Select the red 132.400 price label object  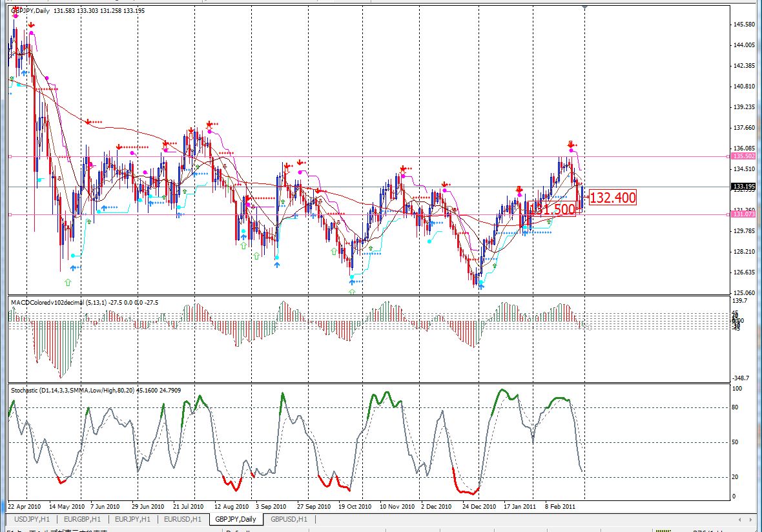point(612,198)
